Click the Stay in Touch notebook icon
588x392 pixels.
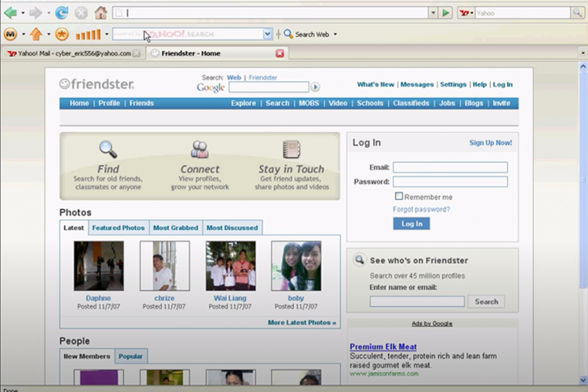click(x=292, y=149)
